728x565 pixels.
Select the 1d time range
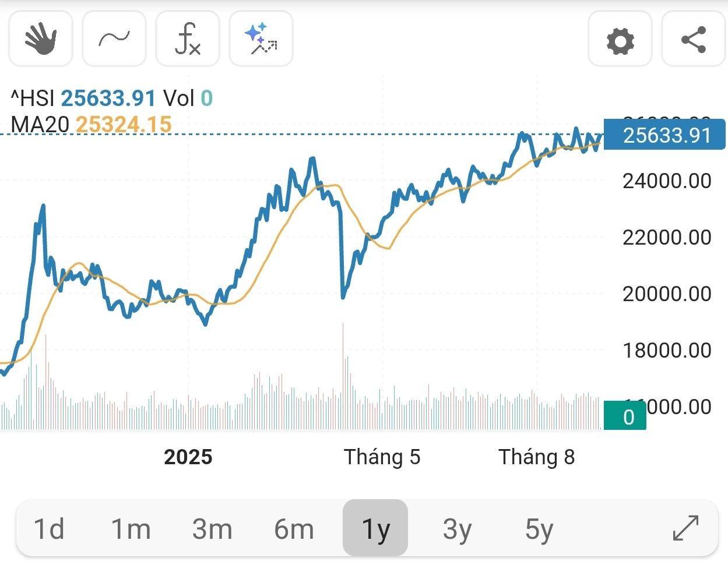pyautogui.click(x=49, y=529)
